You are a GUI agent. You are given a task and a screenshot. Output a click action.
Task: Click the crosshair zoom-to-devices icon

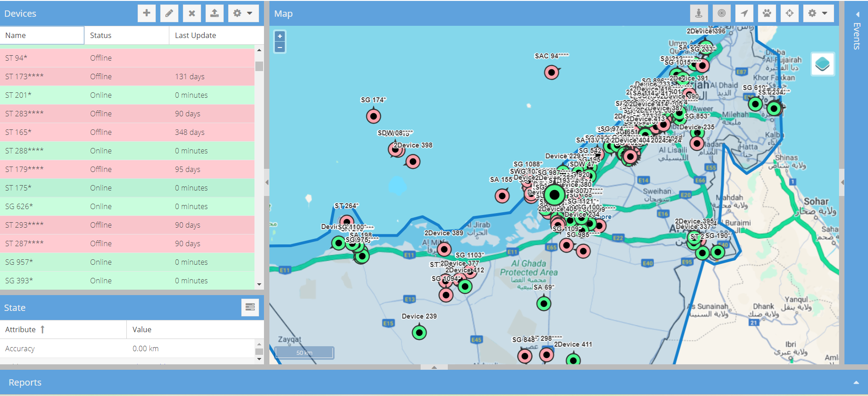pyautogui.click(x=790, y=14)
